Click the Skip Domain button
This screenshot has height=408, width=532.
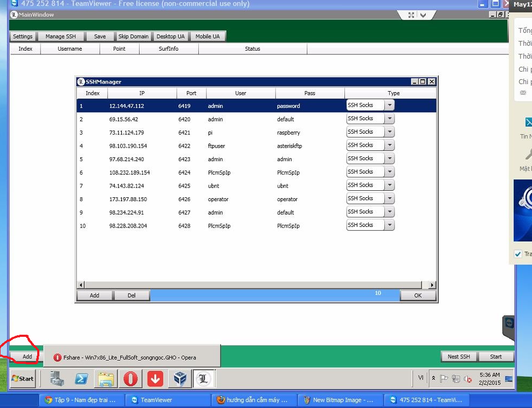[x=133, y=36]
